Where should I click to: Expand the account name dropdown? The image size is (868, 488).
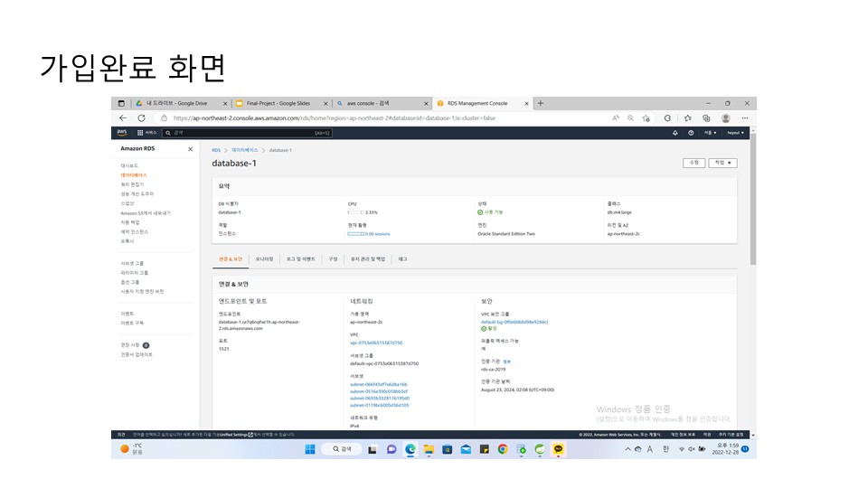click(x=736, y=133)
